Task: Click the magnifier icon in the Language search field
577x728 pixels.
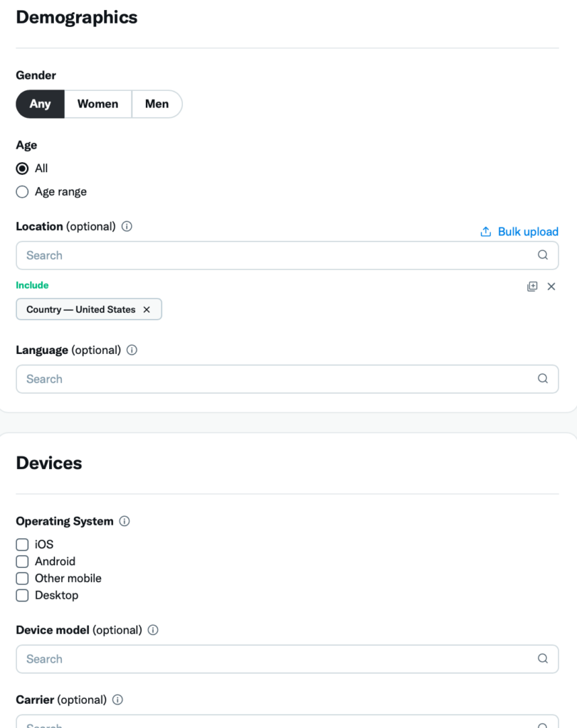Action: point(542,379)
